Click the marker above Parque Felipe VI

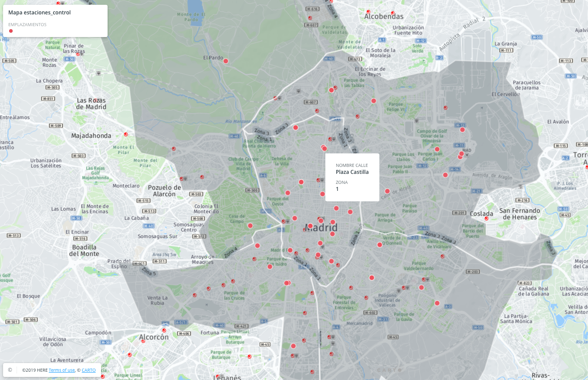373,101
